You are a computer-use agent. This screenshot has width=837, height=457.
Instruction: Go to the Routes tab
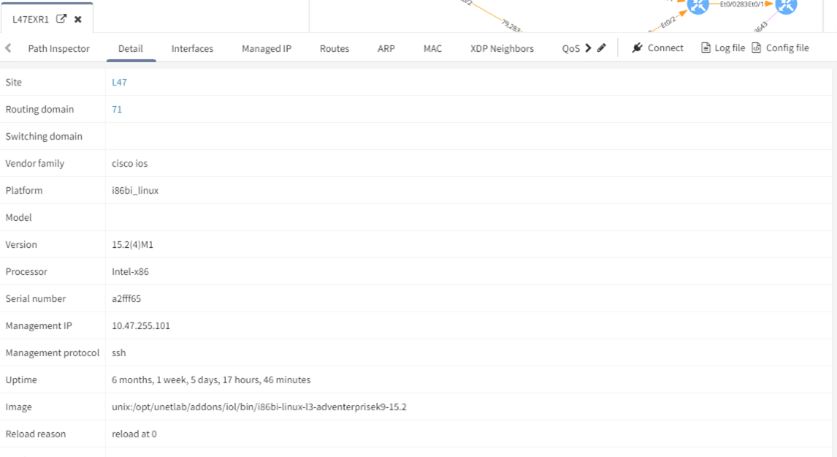(x=334, y=48)
